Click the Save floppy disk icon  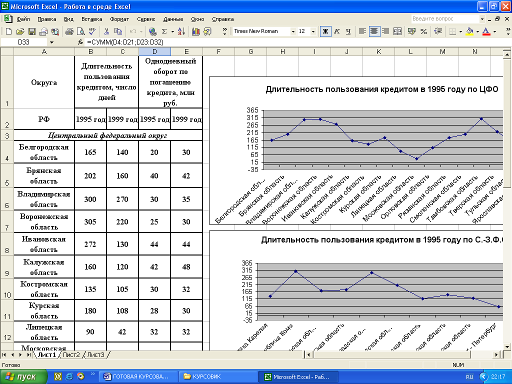click(x=32, y=31)
